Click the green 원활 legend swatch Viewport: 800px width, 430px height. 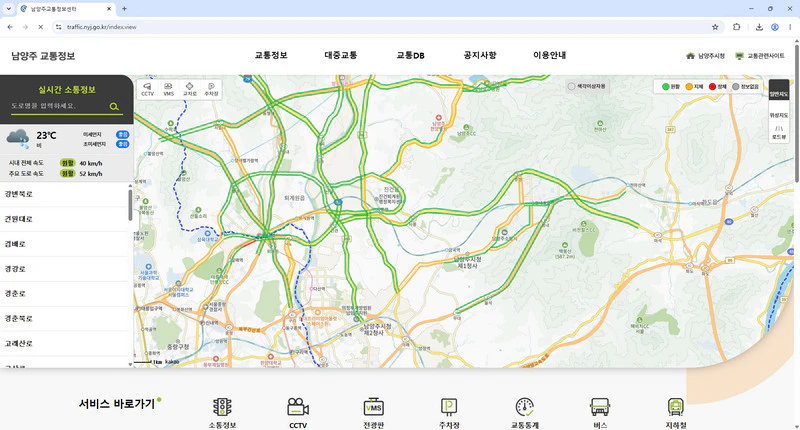pos(665,87)
